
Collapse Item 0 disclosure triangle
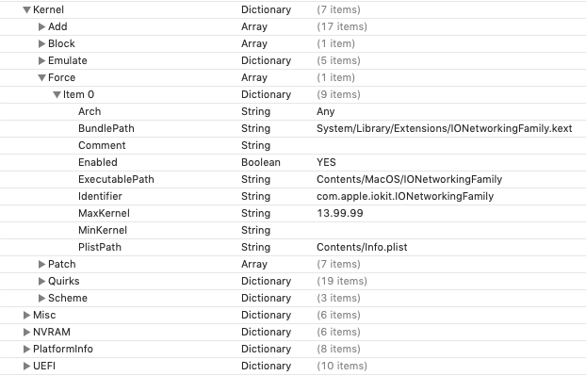57,95
